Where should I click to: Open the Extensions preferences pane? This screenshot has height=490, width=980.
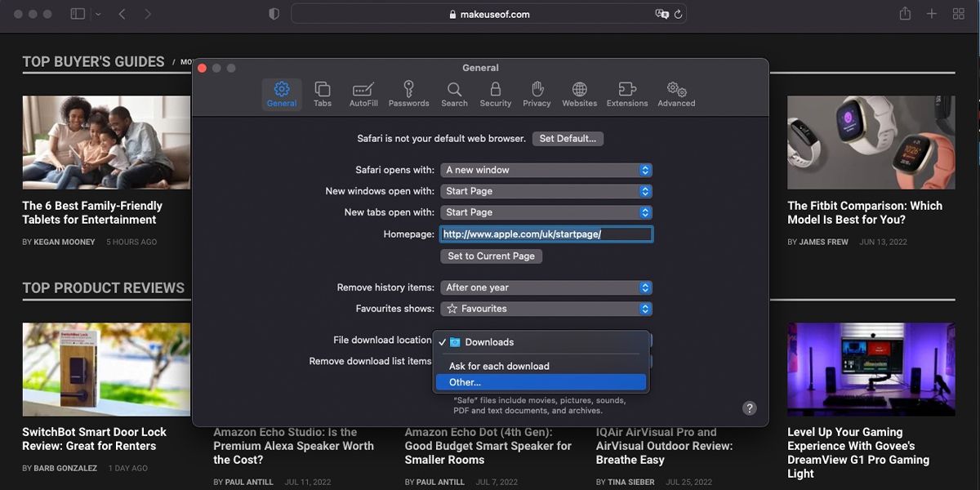[x=627, y=95]
